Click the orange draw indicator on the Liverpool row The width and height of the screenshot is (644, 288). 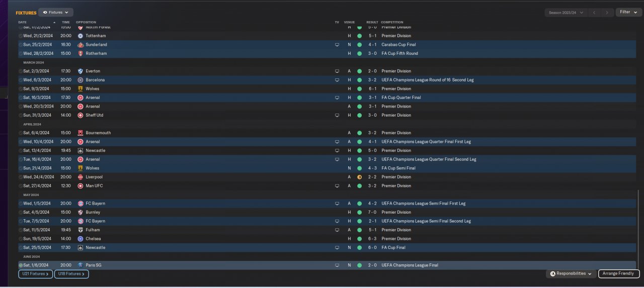coord(359,177)
